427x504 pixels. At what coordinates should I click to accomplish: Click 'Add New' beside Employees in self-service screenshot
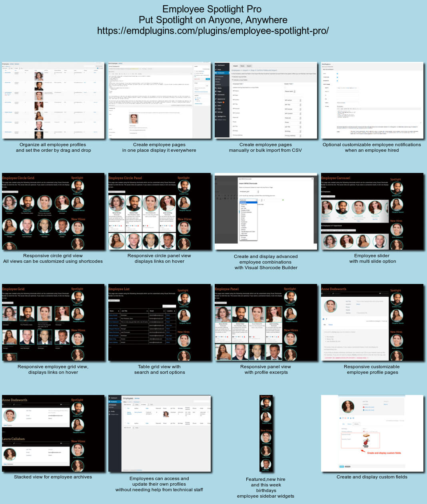pyautogui.click(x=137, y=398)
